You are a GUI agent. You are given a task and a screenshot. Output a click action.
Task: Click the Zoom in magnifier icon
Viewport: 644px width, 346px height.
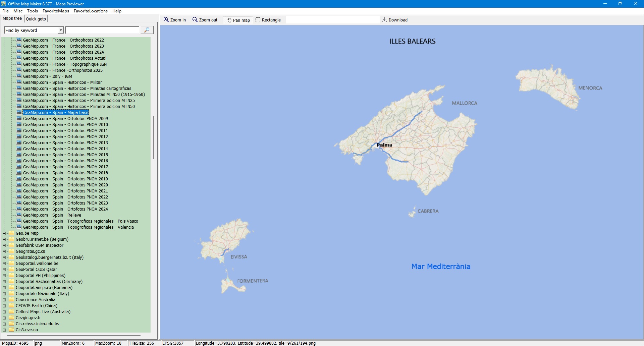pos(166,20)
